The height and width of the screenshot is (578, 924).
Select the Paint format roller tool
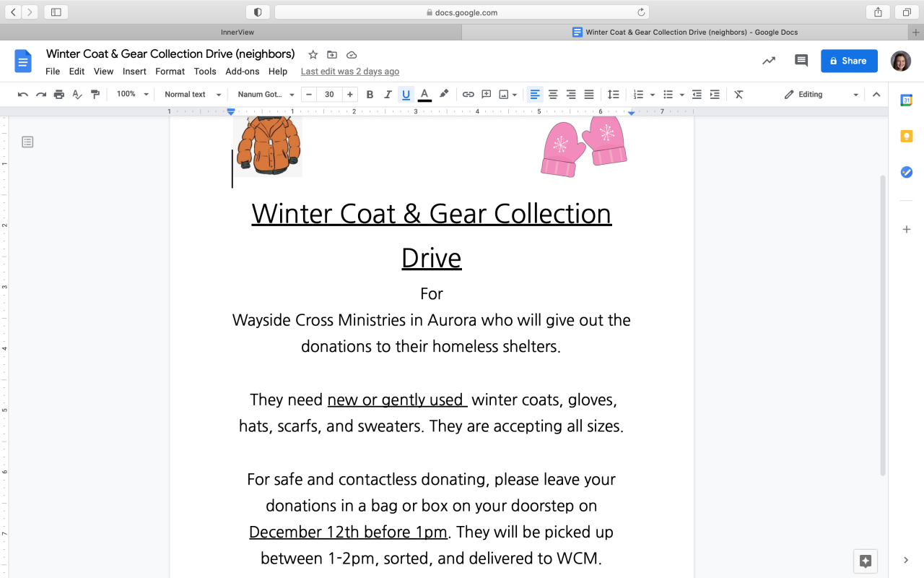(x=95, y=95)
